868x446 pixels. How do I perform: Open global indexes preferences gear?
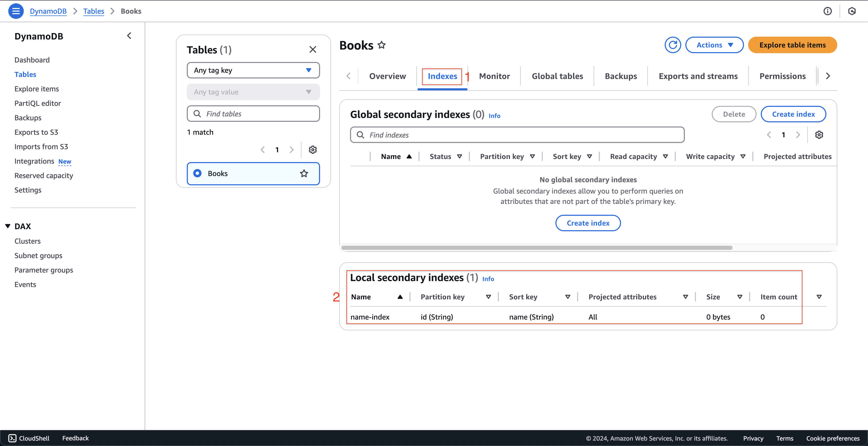click(x=819, y=135)
